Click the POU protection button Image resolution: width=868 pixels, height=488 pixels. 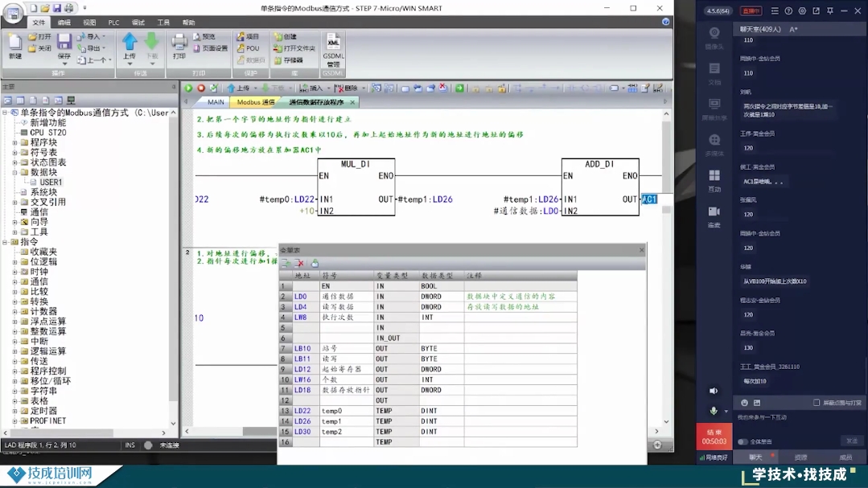248,48
